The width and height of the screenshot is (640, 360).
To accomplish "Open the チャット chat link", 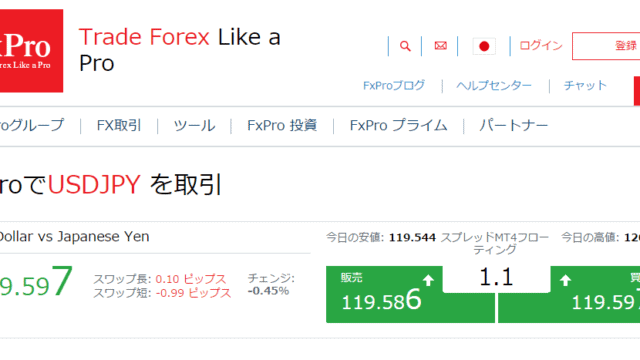I will click(x=585, y=85).
